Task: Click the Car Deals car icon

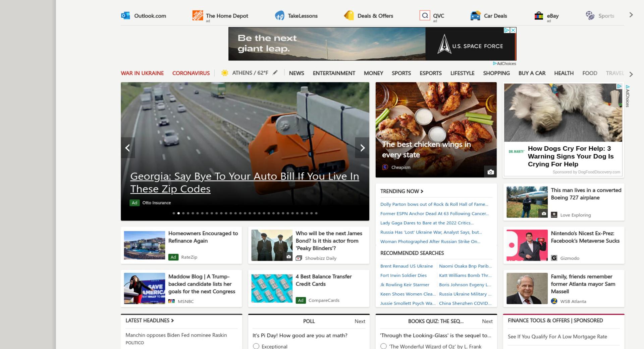Action: point(475,15)
